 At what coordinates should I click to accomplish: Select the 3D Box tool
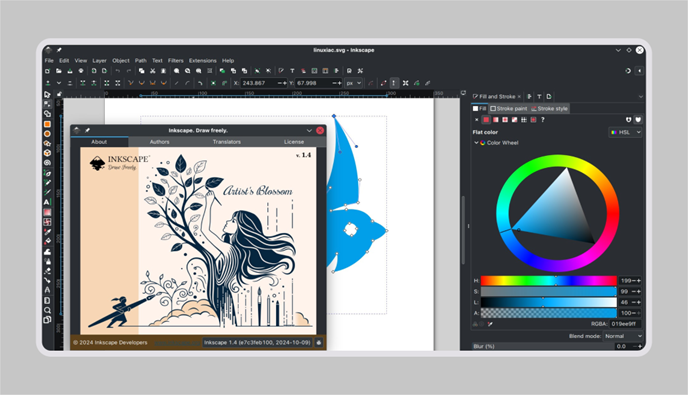(x=47, y=153)
